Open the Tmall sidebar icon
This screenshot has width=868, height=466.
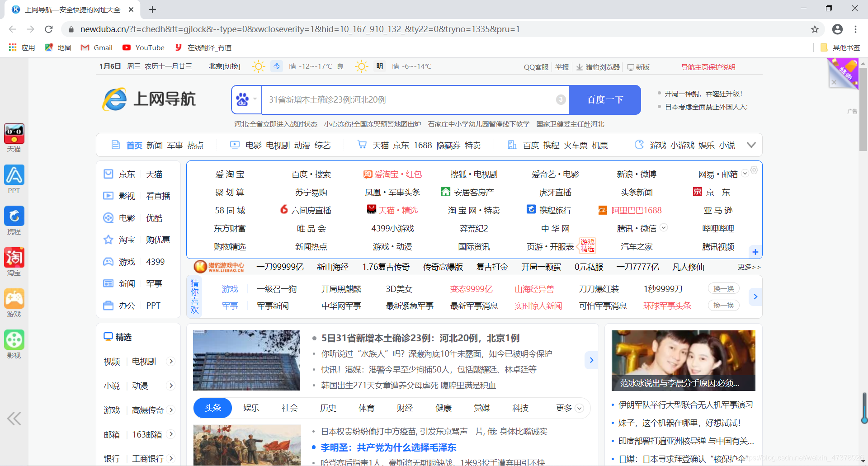click(x=14, y=134)
